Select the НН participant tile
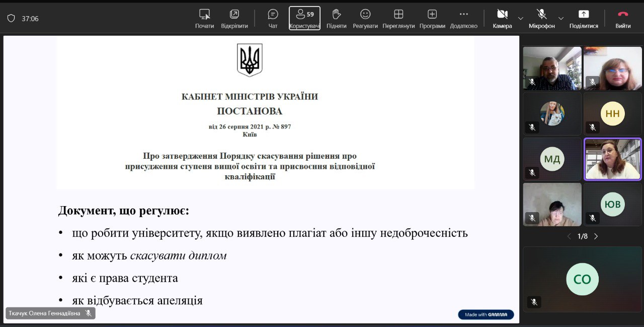Viewport: 644px width, 327px height. point(612,114)
